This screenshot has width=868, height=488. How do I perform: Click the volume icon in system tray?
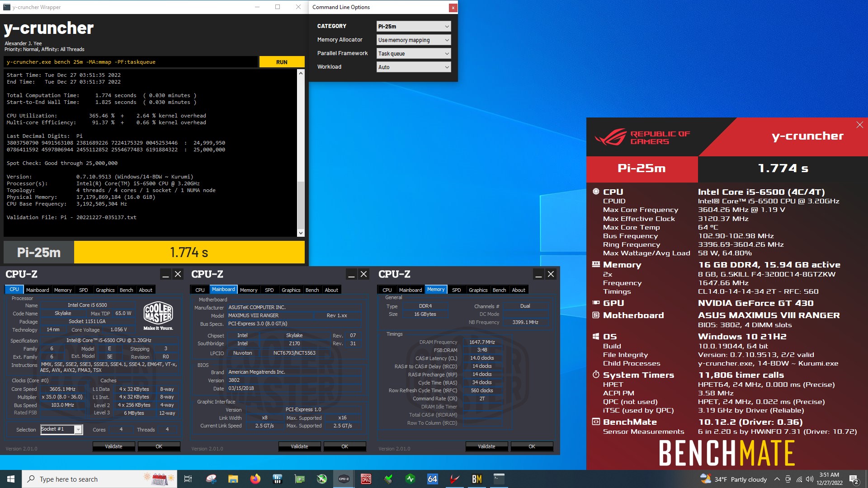pyautogui.click(x=810, y=479)
